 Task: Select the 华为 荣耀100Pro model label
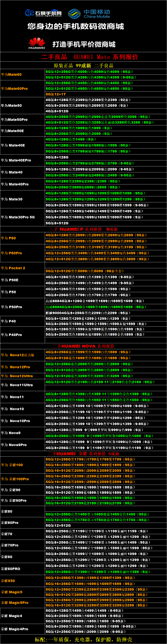pos(15,479)
